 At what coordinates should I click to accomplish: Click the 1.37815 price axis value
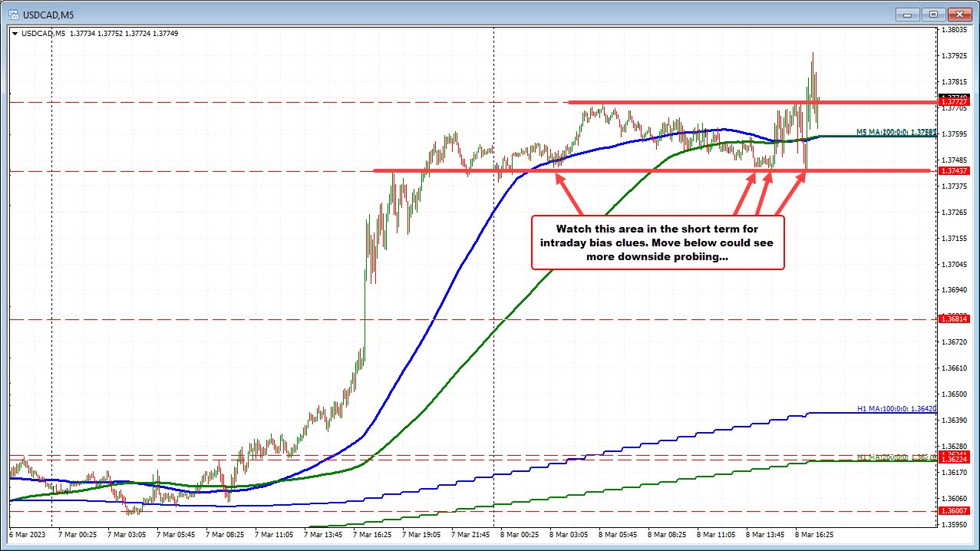point(954,82)
